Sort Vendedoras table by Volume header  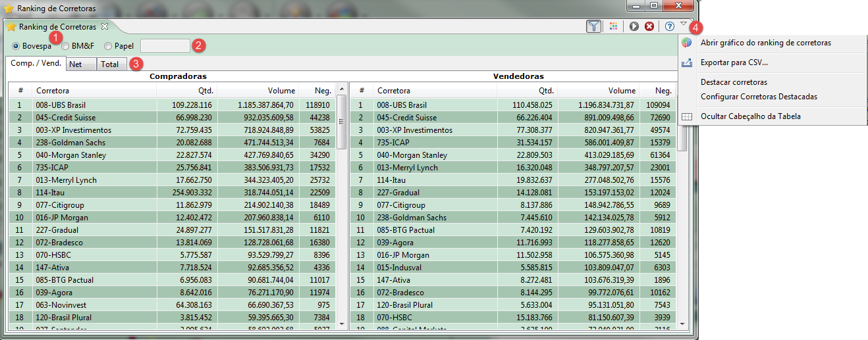point(598,91)
